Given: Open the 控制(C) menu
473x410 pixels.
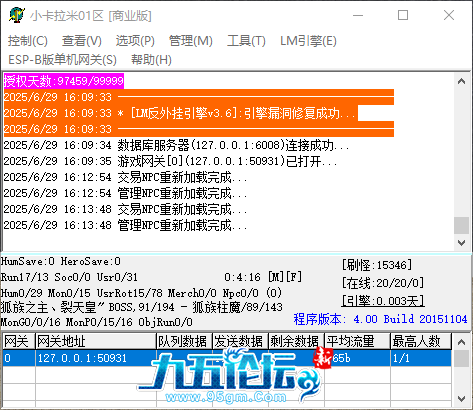Looking at the screenshot, I should pyautogui.click(x=28, y=41).
